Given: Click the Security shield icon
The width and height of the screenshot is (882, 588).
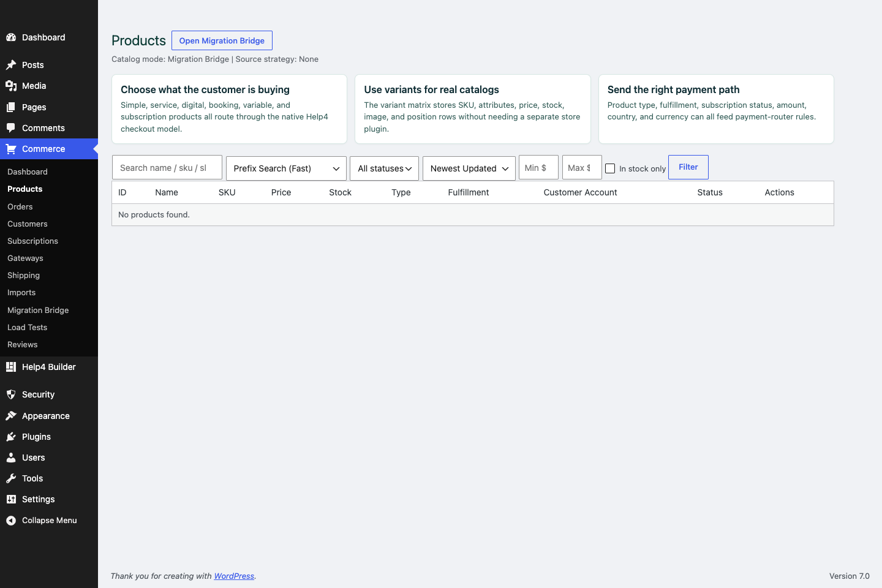Looking at the screenshot, I should coord(11,394).
